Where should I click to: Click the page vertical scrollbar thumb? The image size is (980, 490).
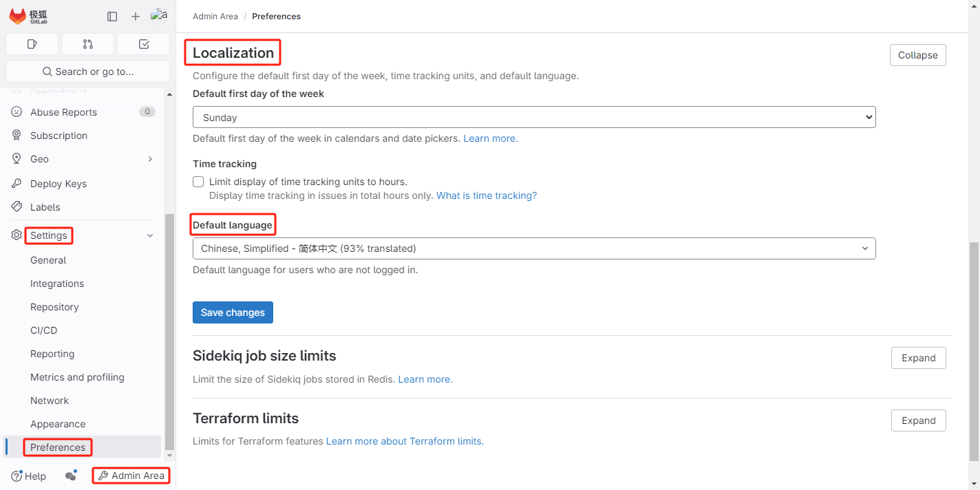974,351
